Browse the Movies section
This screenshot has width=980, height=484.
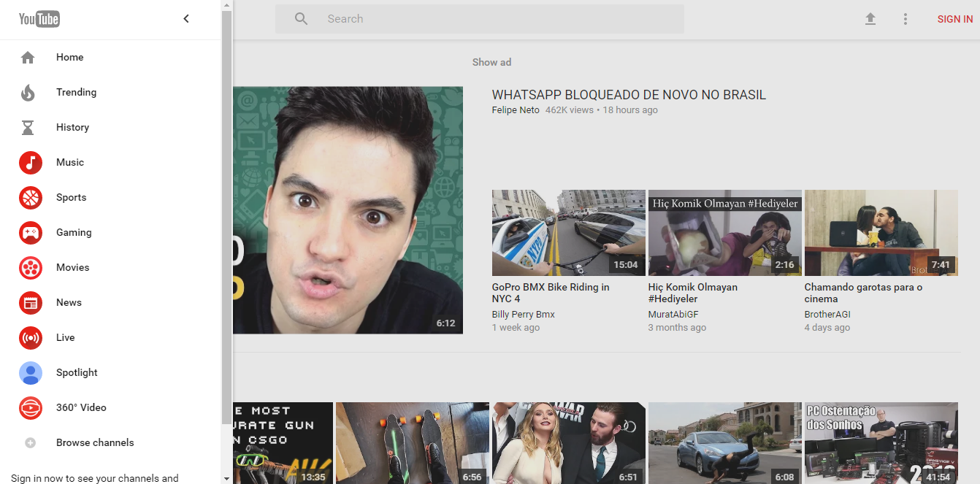pyautogui.click(x=72, y=267)
